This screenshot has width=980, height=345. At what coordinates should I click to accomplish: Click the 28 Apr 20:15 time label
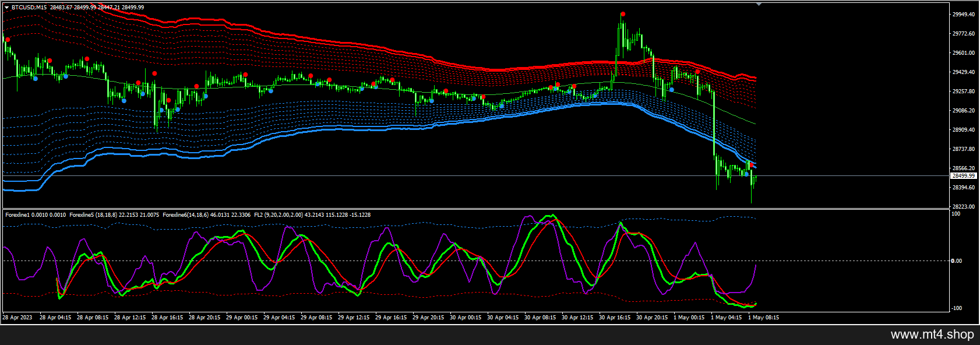[205, 318]
